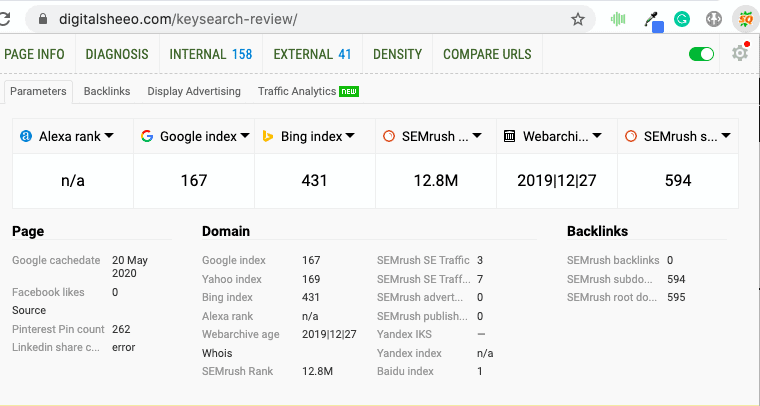Click the Facebook likes label
The image size is (760, 406).
point(48,292)
